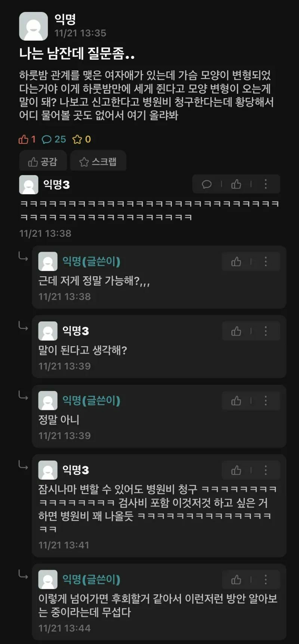Open three-dot menu on '정말 아니' reply
This screenshot has width=299, height=644.
point(266,401)
